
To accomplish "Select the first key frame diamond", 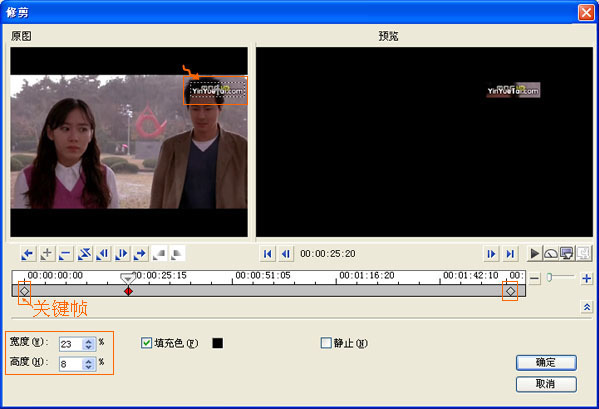I will pyautogui.click(x=24, y=291).
